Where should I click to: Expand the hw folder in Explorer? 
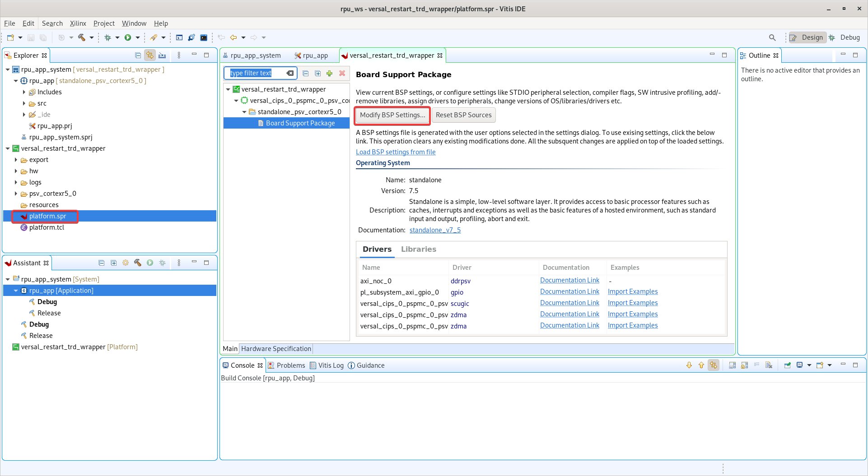[16, 171]
